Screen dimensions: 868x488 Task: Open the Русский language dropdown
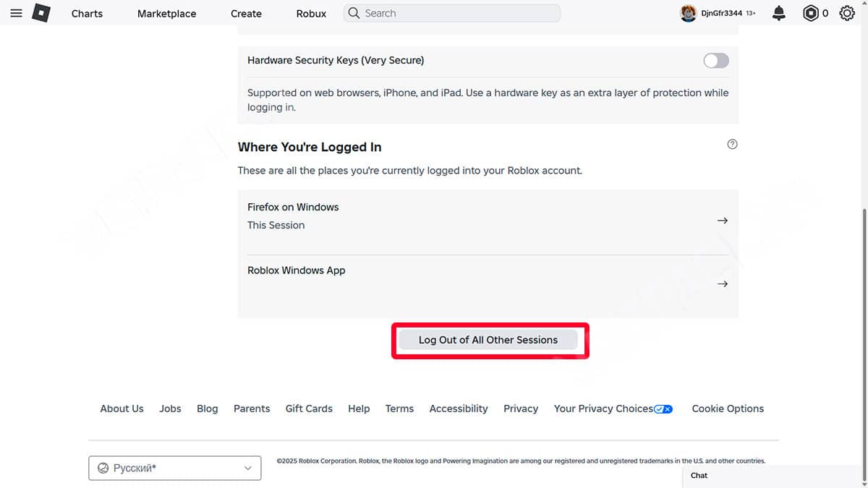pos(174,468)
